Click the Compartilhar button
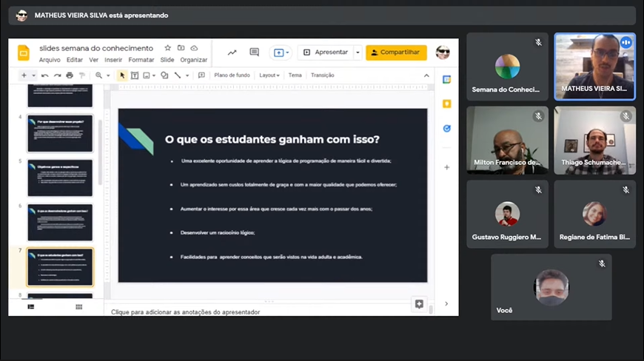The image size is (644, 361). click(x=396, y=53)
